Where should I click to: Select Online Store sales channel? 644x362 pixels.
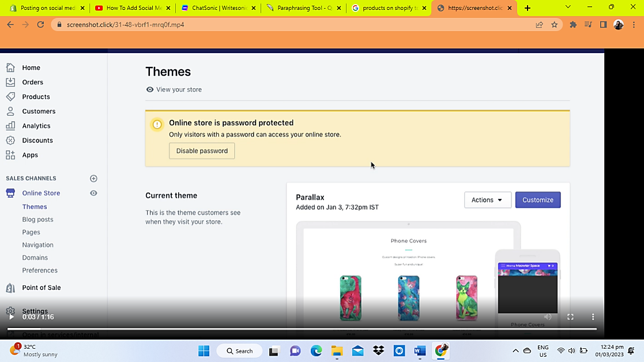pos(41,193)
